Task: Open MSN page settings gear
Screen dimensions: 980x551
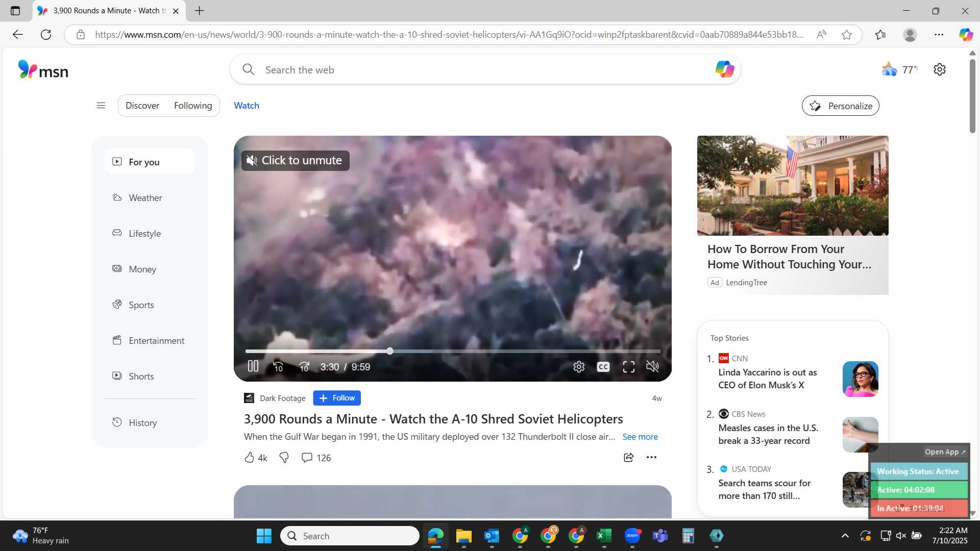Action: click(x=940, y=69)
